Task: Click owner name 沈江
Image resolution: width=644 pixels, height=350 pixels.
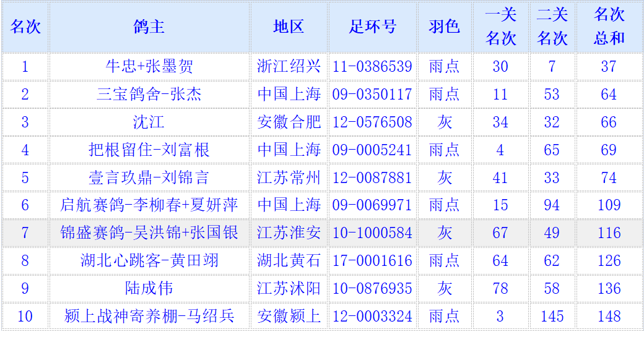Action: [149, 122]
